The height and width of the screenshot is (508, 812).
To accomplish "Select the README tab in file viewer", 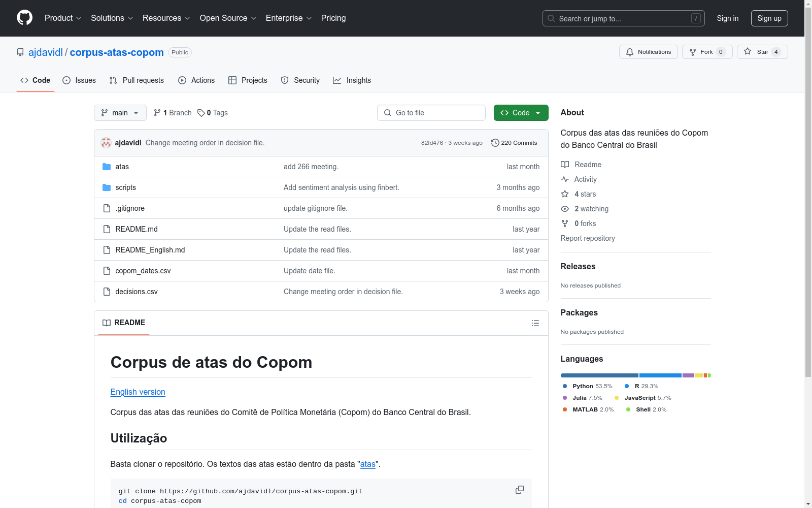I will tap(124, 323).
